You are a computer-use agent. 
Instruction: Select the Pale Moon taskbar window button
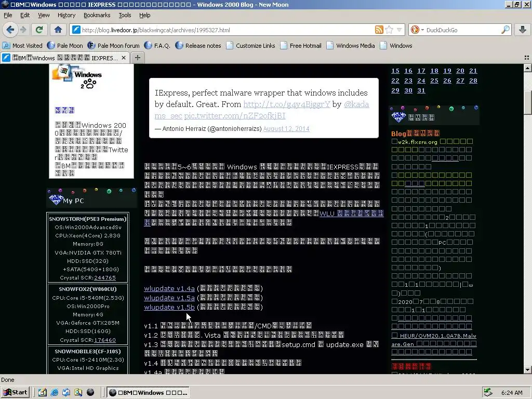(148, 393)
